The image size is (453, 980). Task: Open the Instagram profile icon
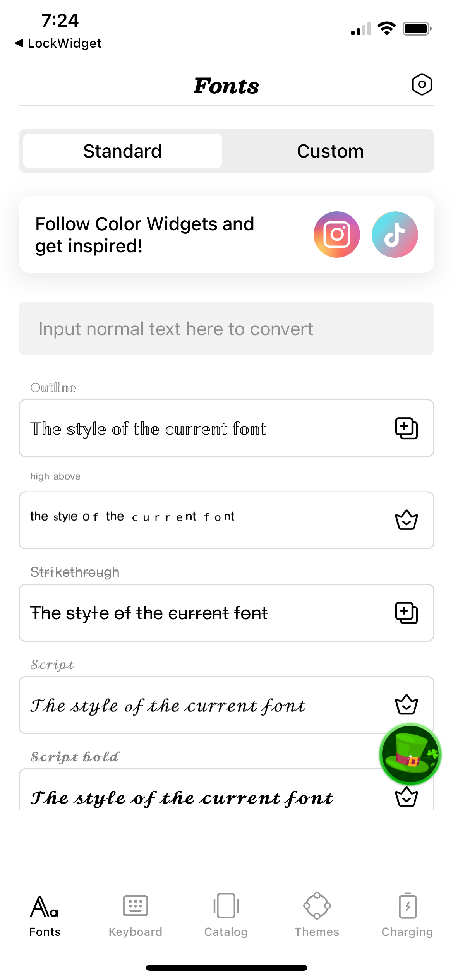click(x=337, y=235)
